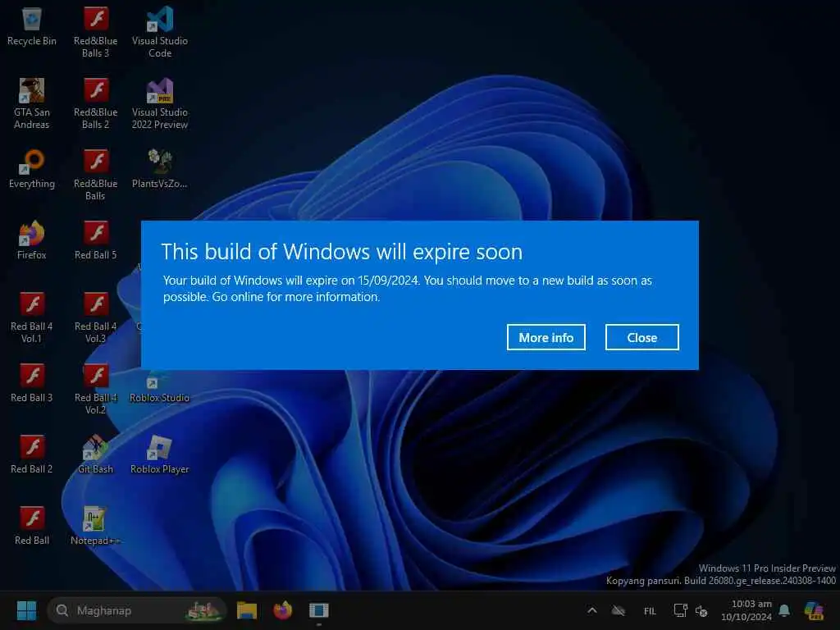The width and height of the screenshot is (840, 630).
Task: Select the Roblox Studio shortcut
Action: click(x=160, y=387)
